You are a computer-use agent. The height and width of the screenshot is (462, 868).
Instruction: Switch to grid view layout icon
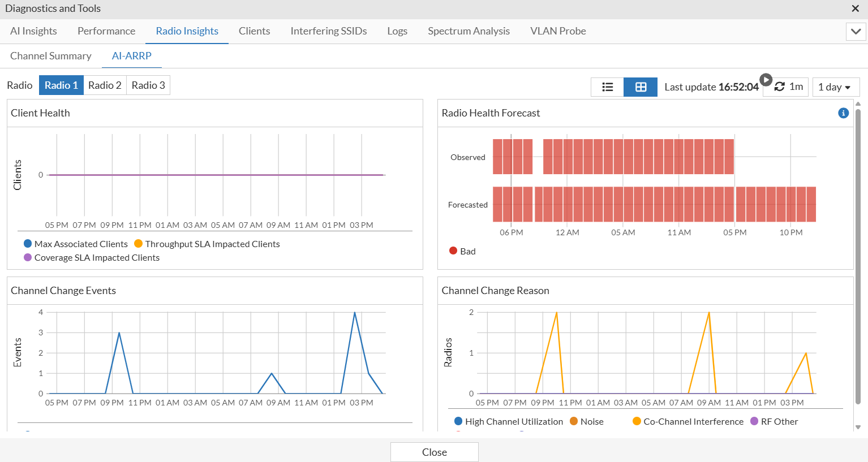click(641, 87)
